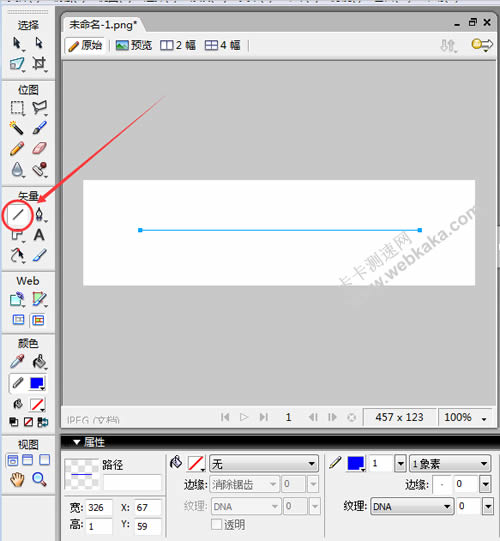Pick the Magic Wand tool
Image resolution: width=500 pixels, height=541 pixels.
(x=17, y=128)
